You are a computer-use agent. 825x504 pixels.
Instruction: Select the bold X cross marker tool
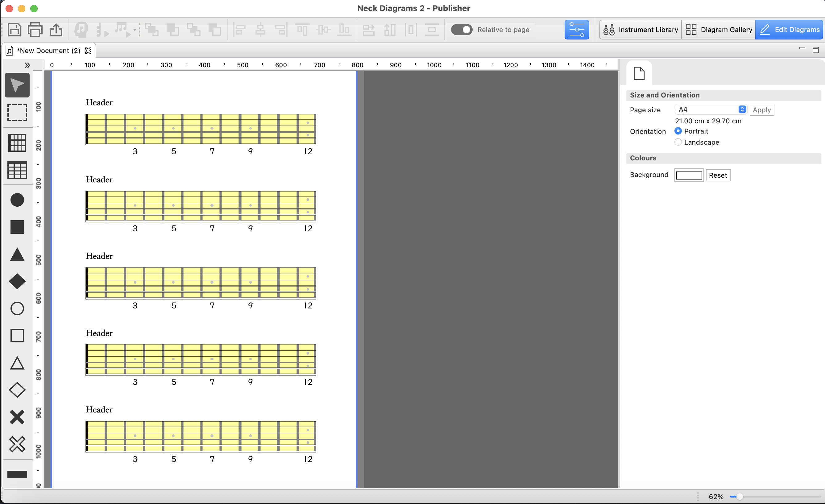coord(17,417)
